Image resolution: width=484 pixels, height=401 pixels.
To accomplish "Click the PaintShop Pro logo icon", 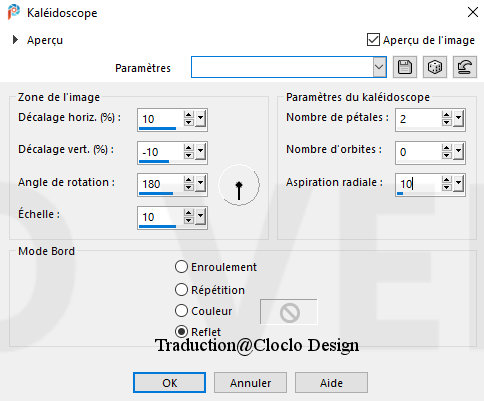I will [14, 12].
